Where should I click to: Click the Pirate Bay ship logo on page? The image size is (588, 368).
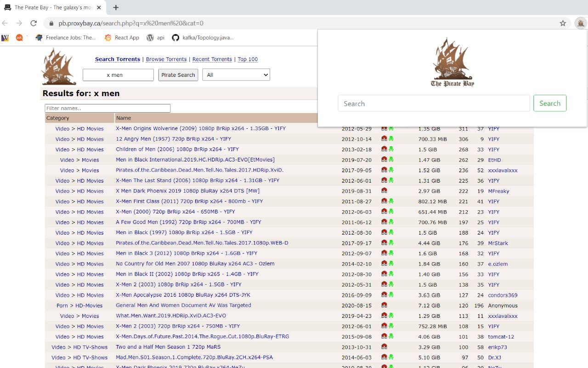59,67
